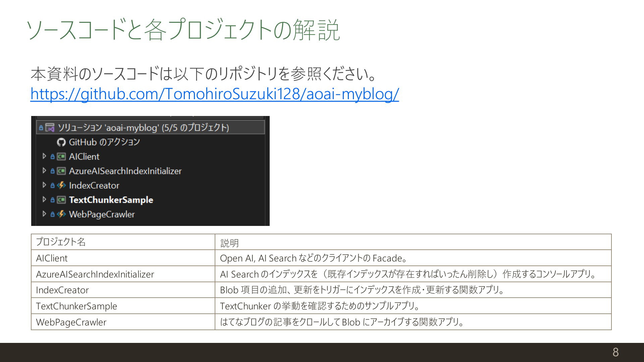
Task: Select the solution 'aoai-myblog' tree row
Action: (150, 127)
